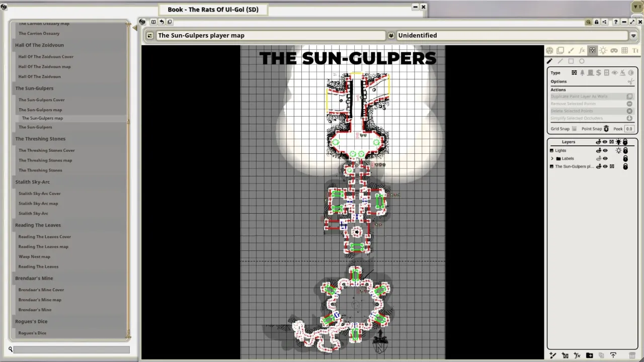Screen dimensions: 644x362
Task: Open chapter Stalith Sky-Arc
Action: pyautogui.click(x=32, y=182)
